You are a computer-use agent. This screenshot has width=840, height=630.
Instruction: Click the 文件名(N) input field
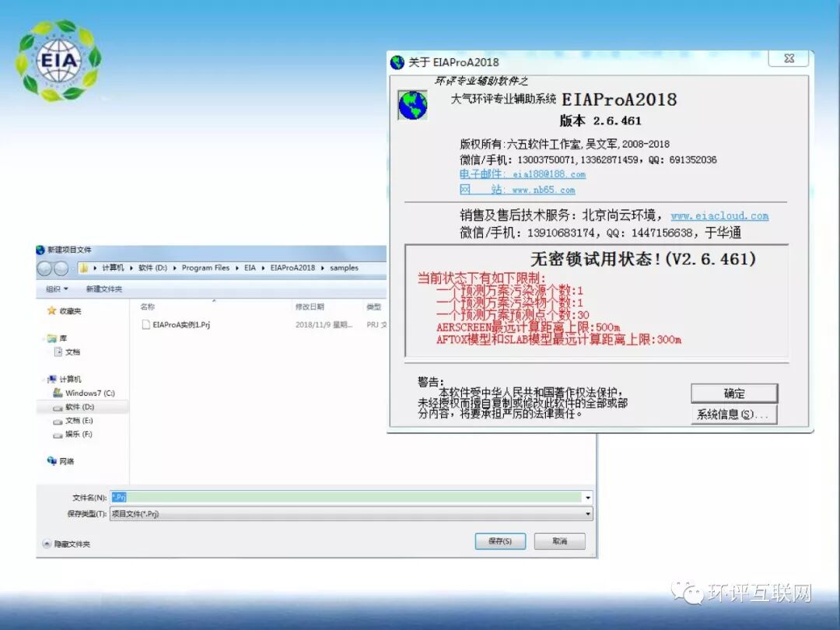click(x=346, y=497)
